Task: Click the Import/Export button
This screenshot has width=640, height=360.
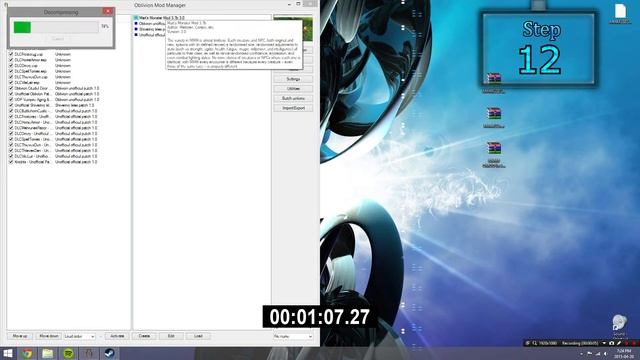Action: point(293,108)
